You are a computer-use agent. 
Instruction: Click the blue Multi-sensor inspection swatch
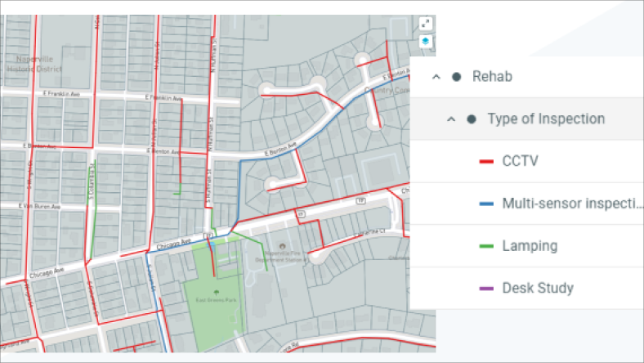coord(486,204)
